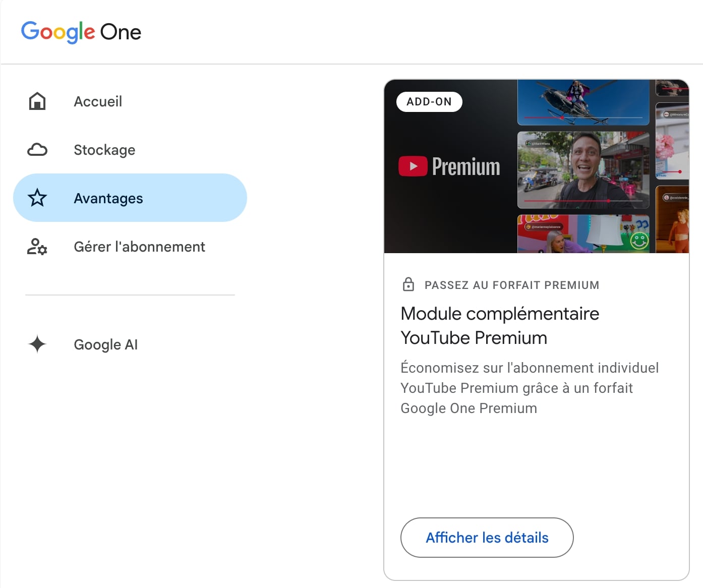
Task: Click the lock icon beside Passez au forfait Premium
Action: [x=407, y=284]
